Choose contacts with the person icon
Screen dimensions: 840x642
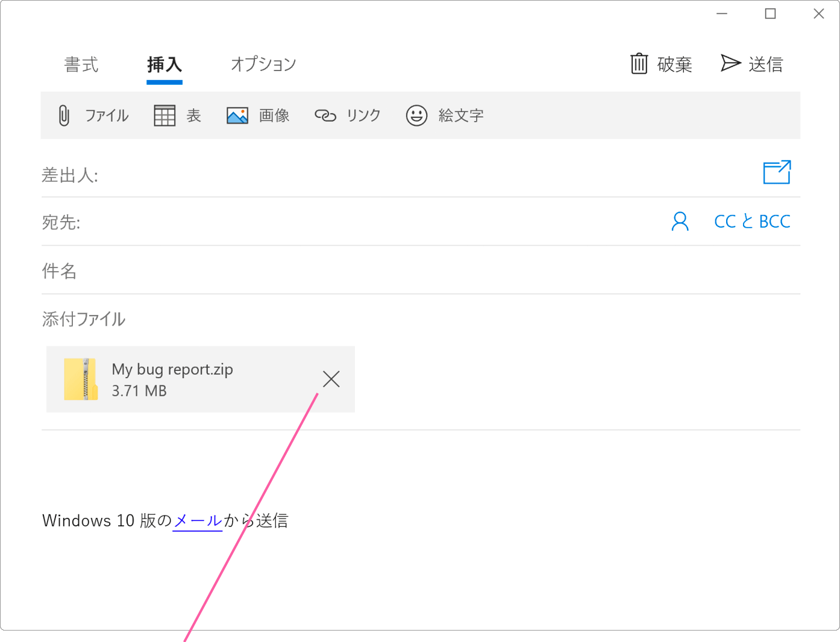[x=680, y=222]
